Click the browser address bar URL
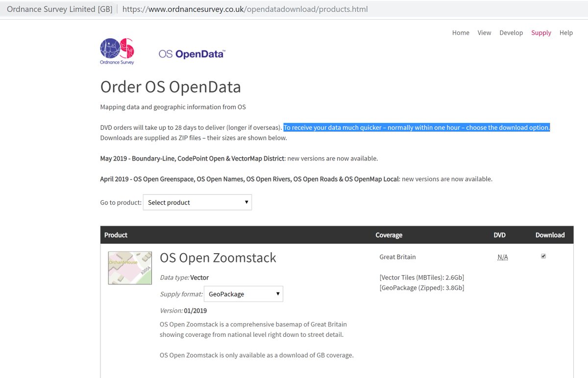Screen dimensions: 588x378 [245, 9]
